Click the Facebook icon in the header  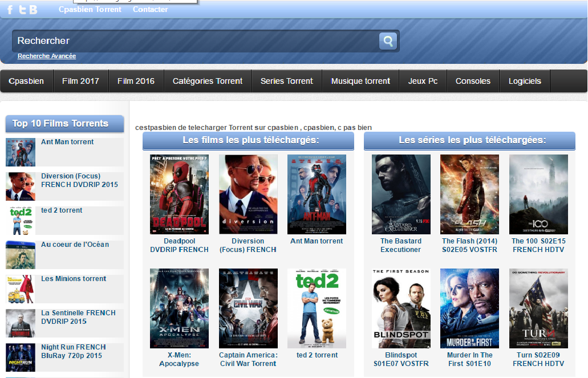tap(10, 10)
